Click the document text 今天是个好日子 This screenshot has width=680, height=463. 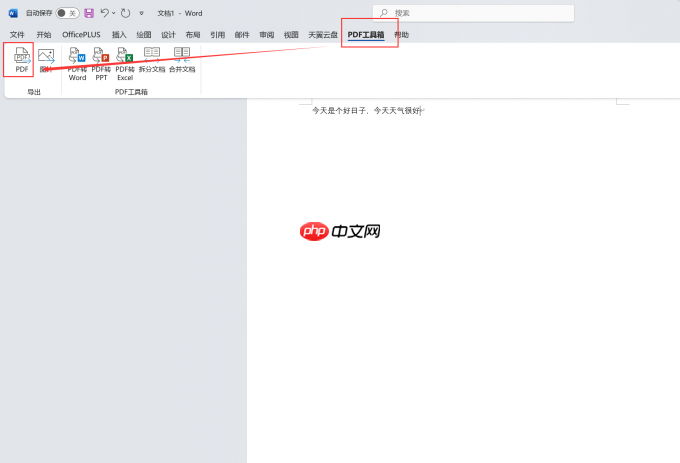[x=338, y=111]
